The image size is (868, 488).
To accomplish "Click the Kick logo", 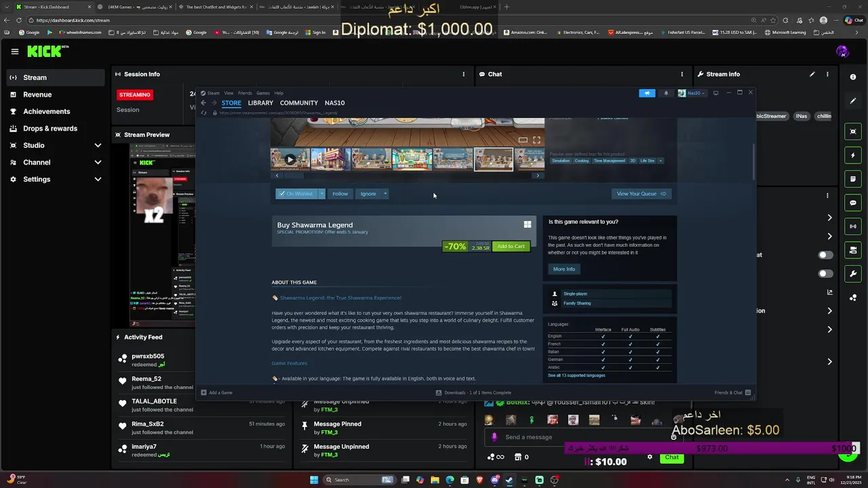I will pyautogui.click(x=47, y=51).
